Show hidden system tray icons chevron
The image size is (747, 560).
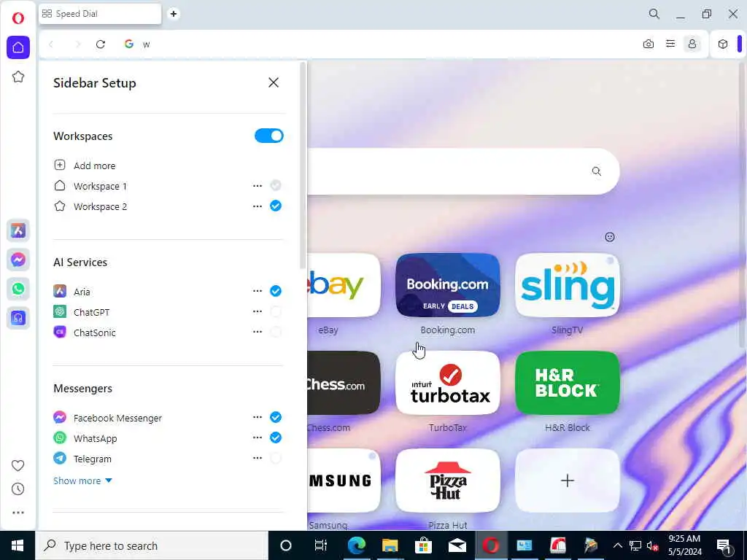[x=617, y=545]
